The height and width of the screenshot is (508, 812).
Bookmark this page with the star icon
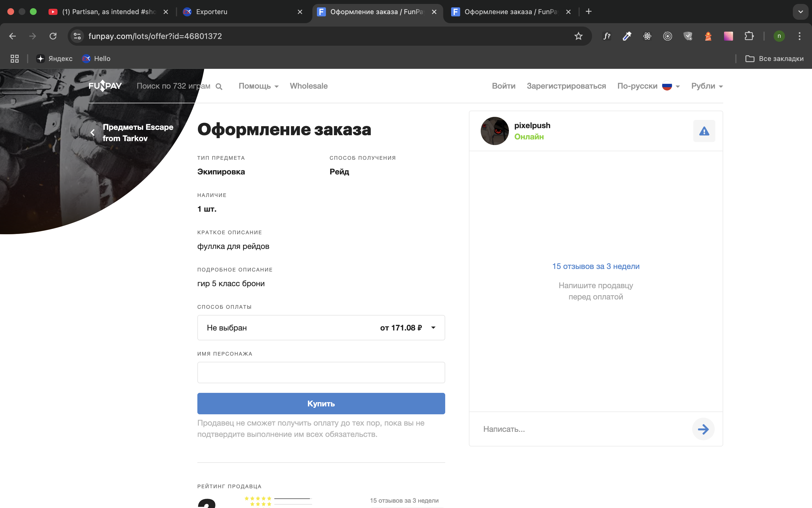coord(578,36)
